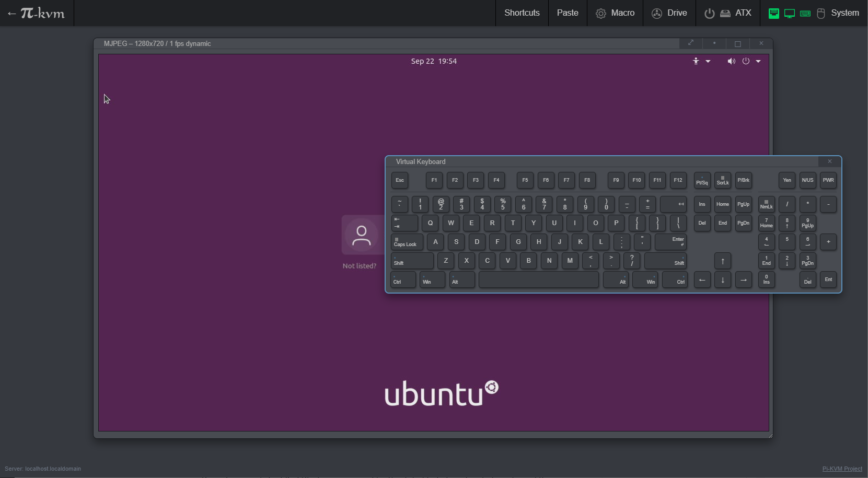Screen dimensions: 868x478
Task: Open the Macro menu
Action: point(615,13)
